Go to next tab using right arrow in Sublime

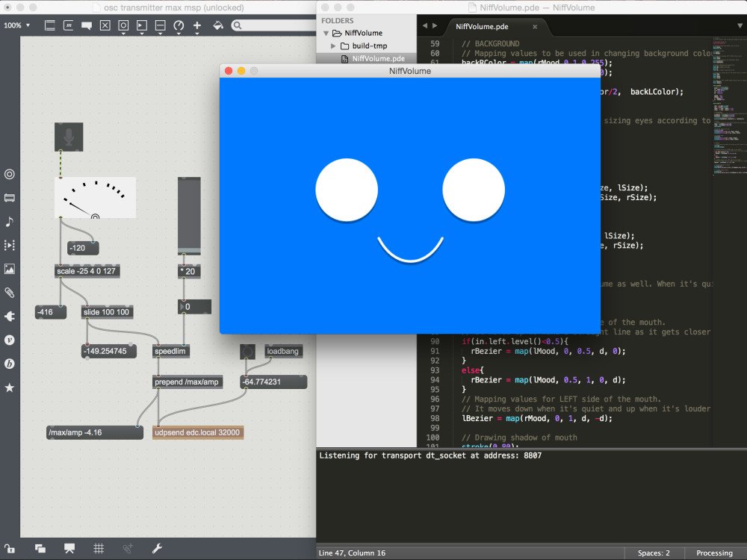(x=435, y=25)
